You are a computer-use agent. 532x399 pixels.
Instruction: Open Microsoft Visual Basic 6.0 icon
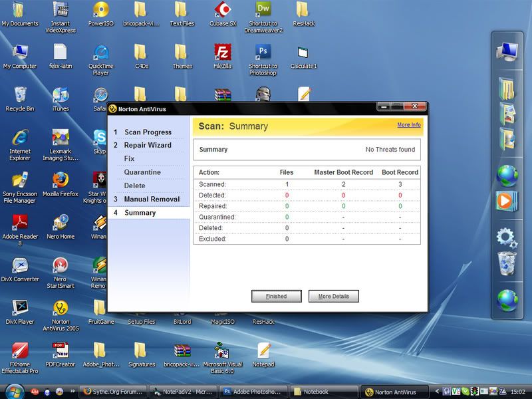point(223,358)
